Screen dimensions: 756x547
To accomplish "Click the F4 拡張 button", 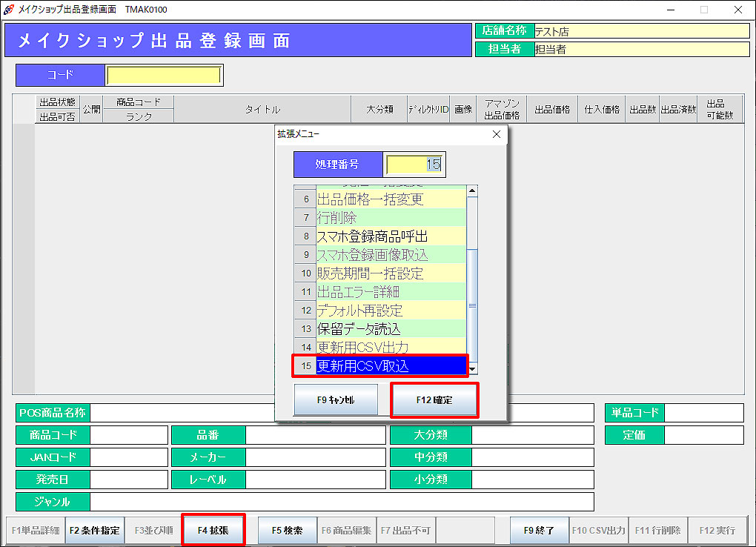I will (x=213, y=531).
